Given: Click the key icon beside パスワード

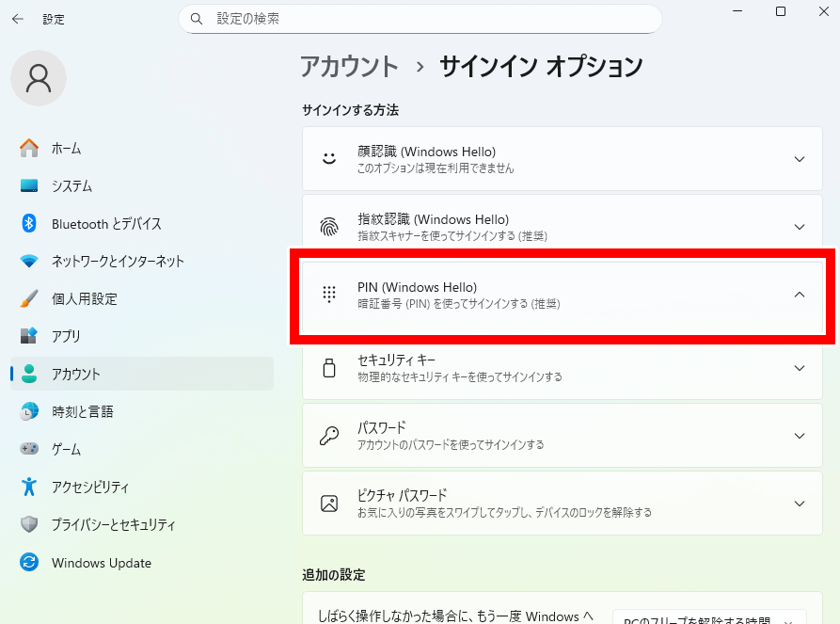Looking at the screenshot, I should point(329,436).
